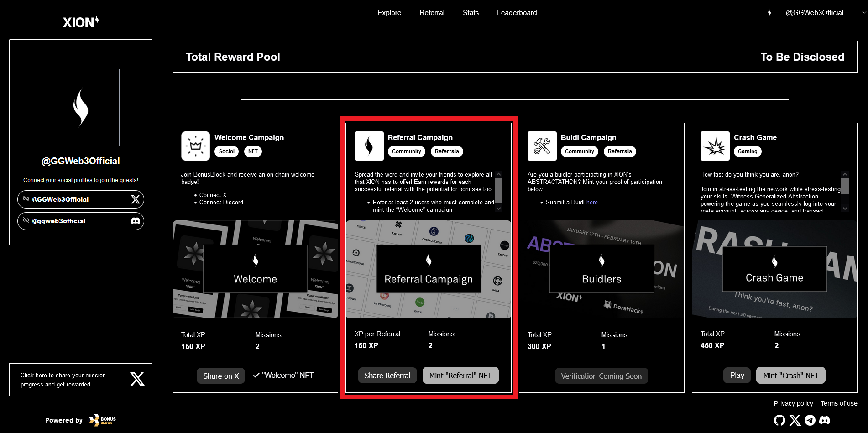This screenshot has height=433, width=868.
Task: Click the Referral Campaign banner image
Action: pos(428,269)
